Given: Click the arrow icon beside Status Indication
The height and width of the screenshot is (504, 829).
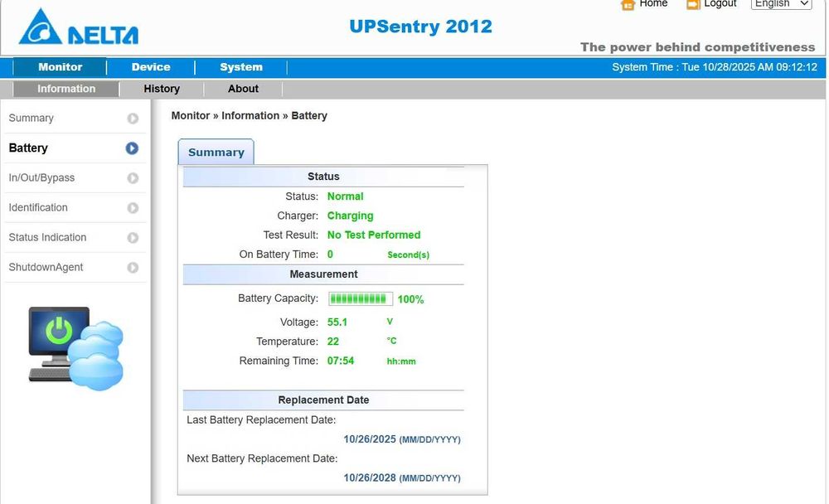Looking at the screenshot, I should 133,238.
